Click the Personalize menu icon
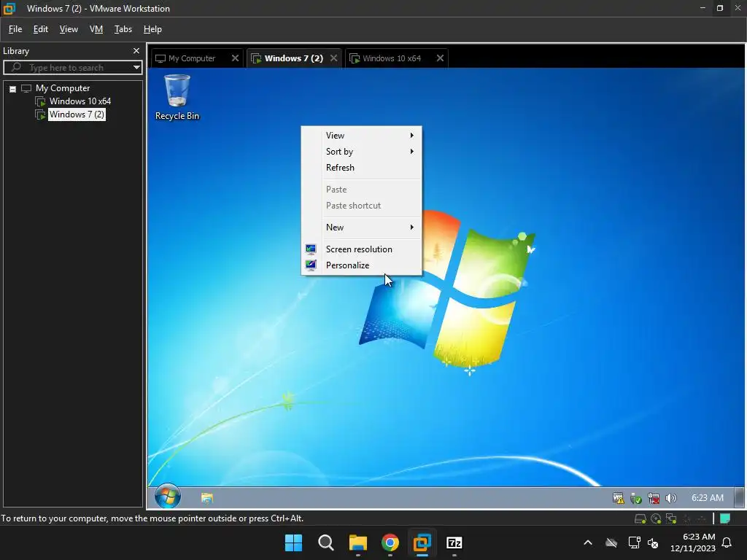This screenshot has width=747, height=560. point(311,265)
